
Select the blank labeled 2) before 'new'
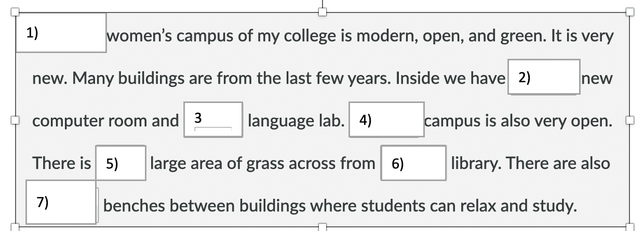[x=543, y=77]
